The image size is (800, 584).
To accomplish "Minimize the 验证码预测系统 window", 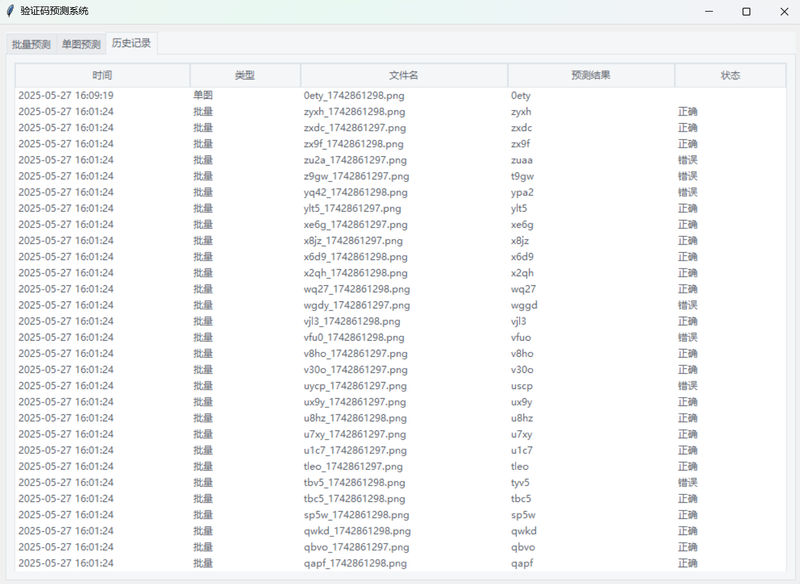I will click(709, 11).
